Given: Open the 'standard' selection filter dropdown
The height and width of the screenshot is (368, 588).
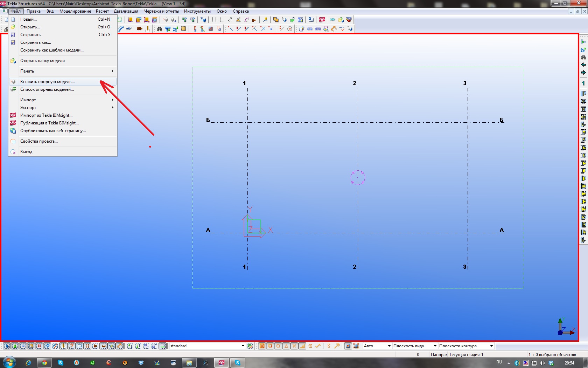Looking at the screenshot, I should [243, 346].
